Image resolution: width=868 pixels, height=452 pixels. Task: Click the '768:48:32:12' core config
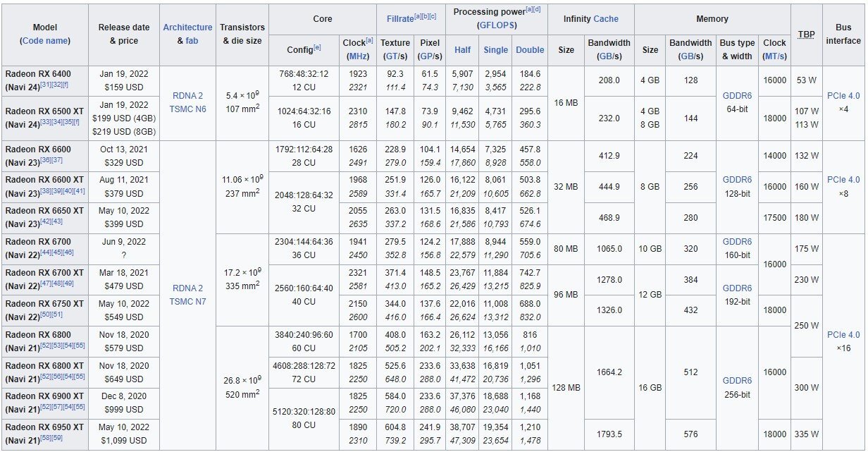(x=304, y=73)
